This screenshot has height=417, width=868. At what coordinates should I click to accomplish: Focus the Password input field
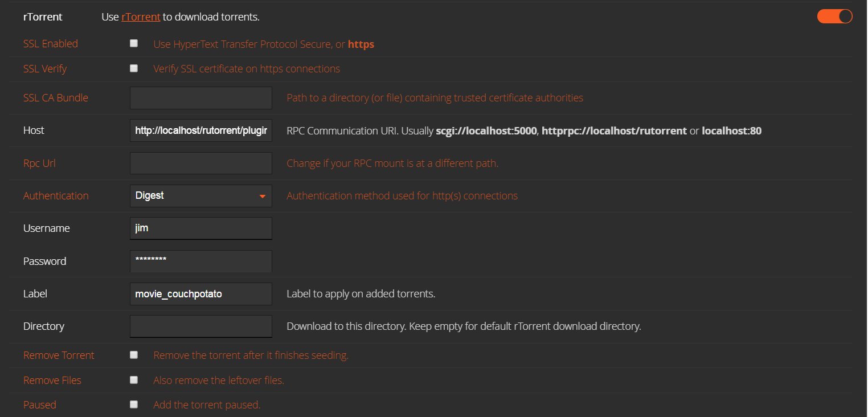pos(201,261)
